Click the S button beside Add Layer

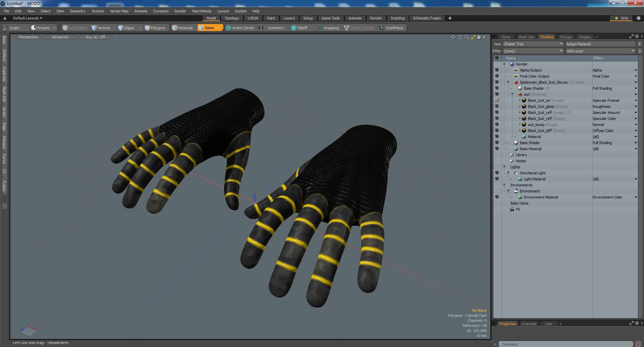pyautogui.click(x=640, y=51)
